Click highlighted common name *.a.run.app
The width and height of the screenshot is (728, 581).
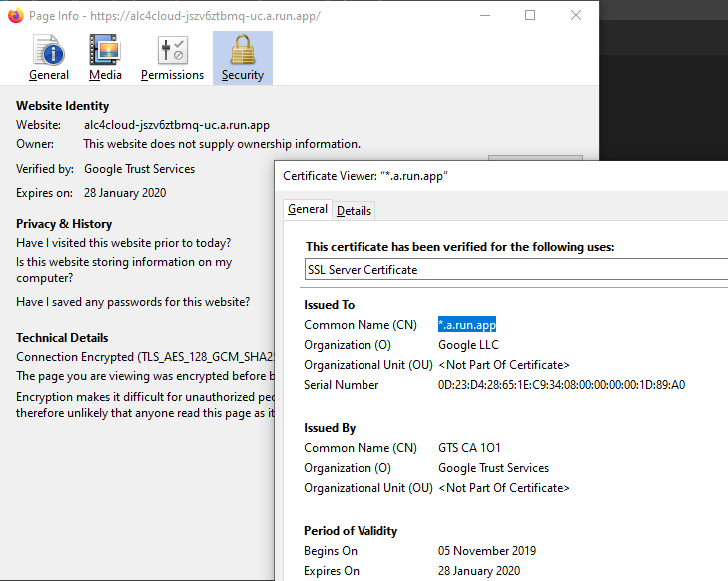coord(467,325)
